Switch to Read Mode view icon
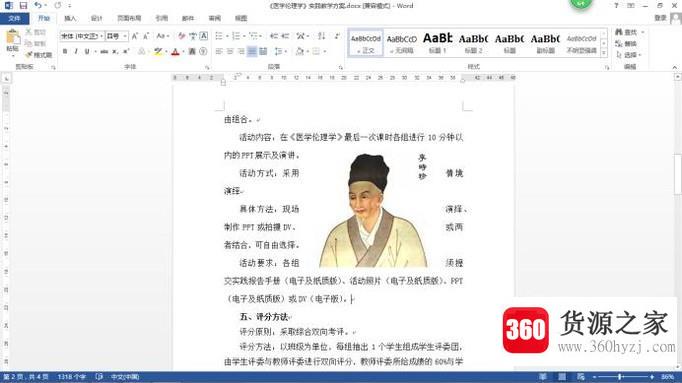Viewport: 682px width, 383px height. (x=543, y=377)
